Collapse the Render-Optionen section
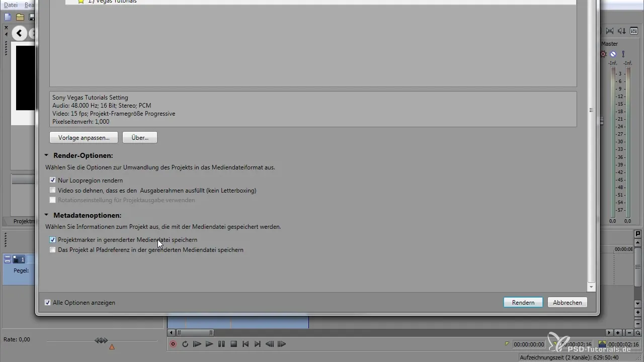This screenshot has height=362, width=644. [46, 156]
